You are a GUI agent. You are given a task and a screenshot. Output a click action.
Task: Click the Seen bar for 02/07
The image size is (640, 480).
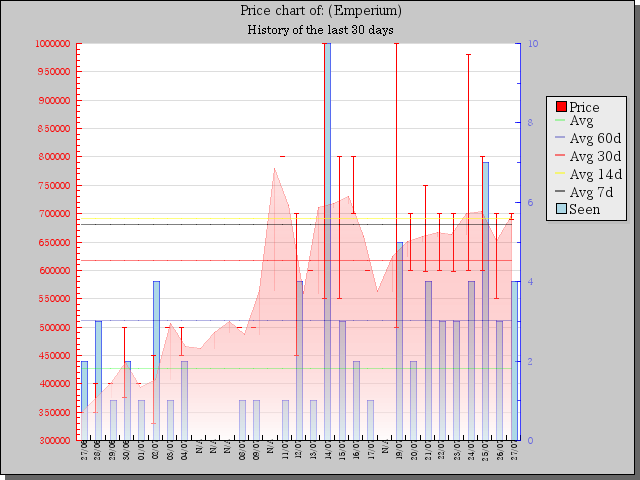(x=156, y=361)
